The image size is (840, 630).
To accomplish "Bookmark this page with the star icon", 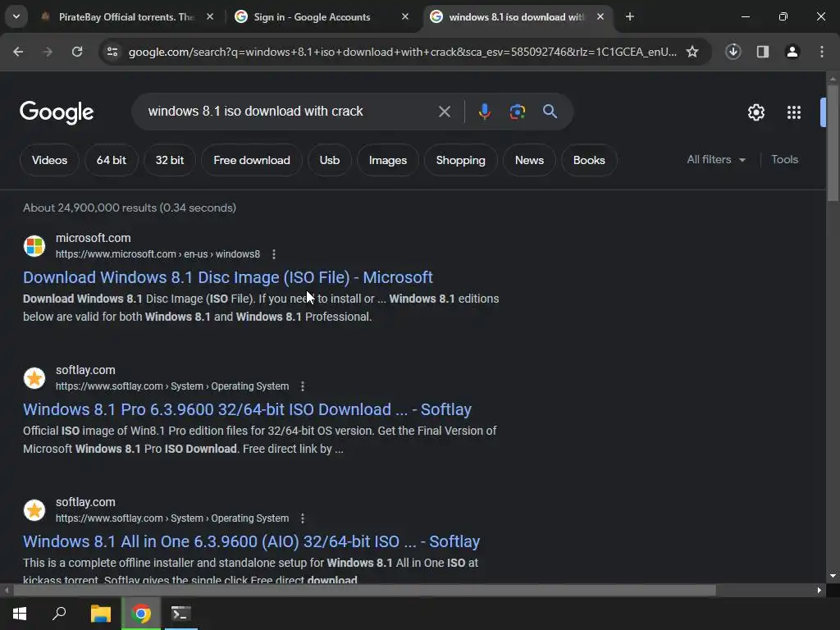I will pos(692,52).
